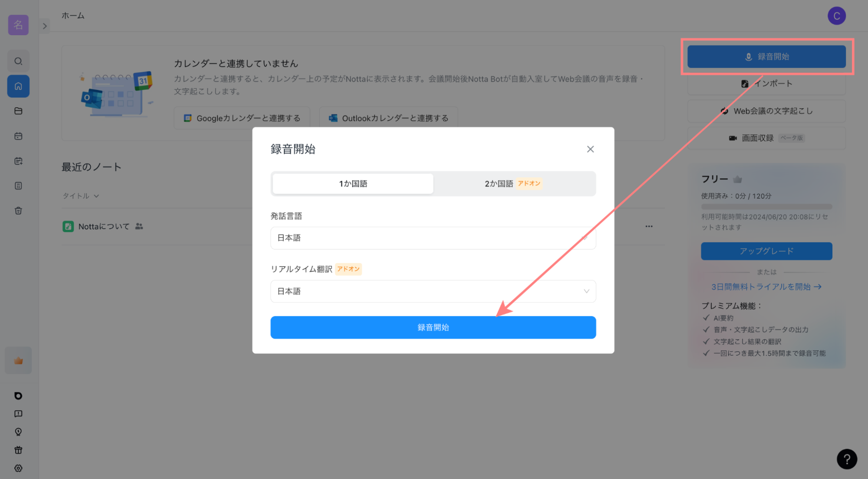868x479 pixels.
Task: Open the home icon in sidebar
Action: [18, 86]
